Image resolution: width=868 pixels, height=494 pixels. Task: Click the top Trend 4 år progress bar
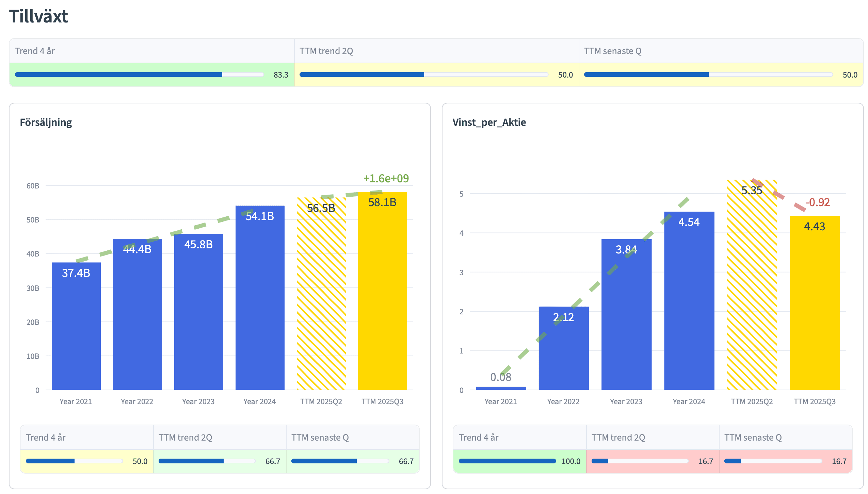pyautogui.click(x=139, y=75)
